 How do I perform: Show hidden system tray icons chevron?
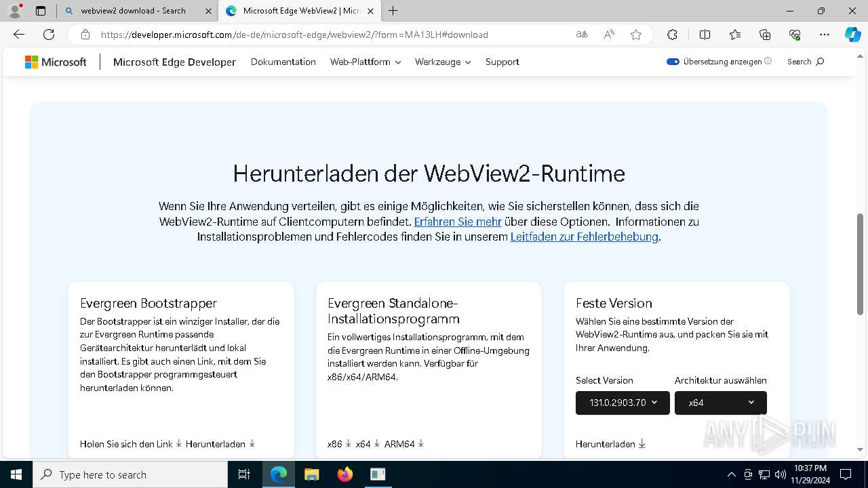[731, 474]
